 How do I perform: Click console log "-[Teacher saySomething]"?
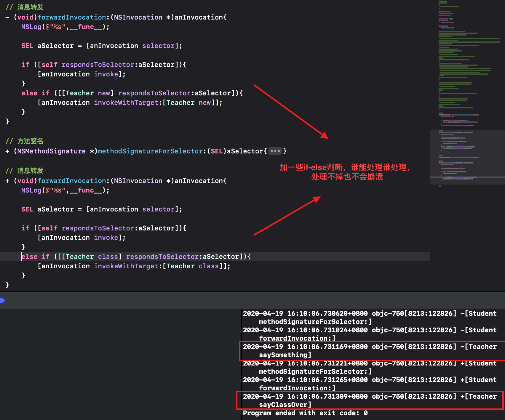point(370,351)
